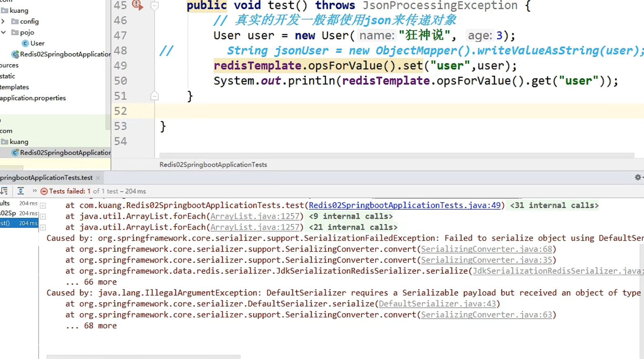This screenshot has height=359, width=644.
Task: Select the test() row in the test results tree
Action: tap(19, 223)
